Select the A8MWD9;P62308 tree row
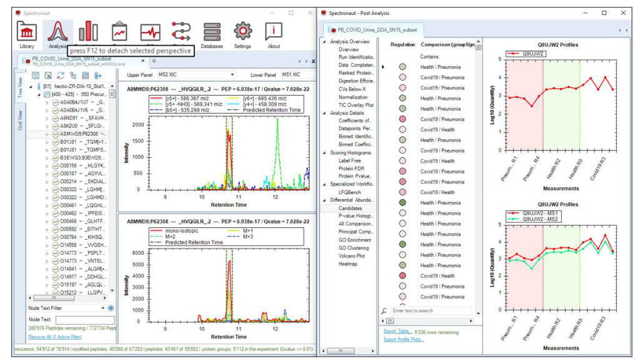 [x=78, y=134]
